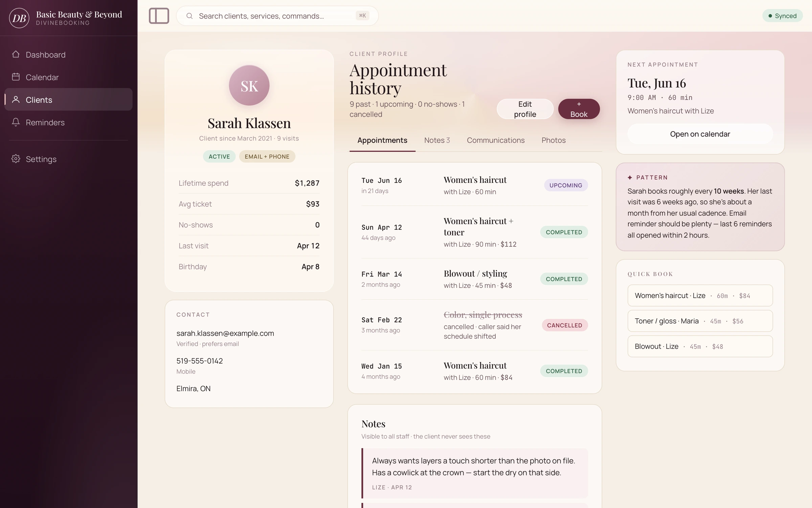Open the Sun Apr 12 haircut + toner appointment
812x508 pixels.
click(x=475, y=232)
